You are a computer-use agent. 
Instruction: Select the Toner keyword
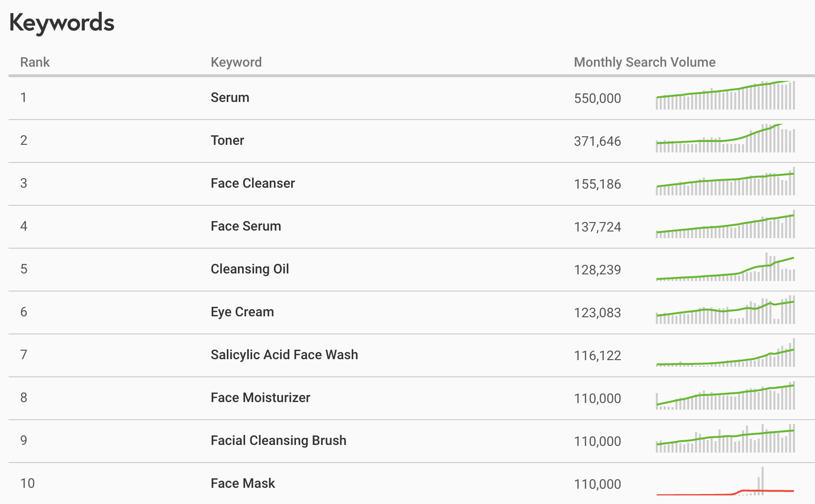point(227,141)
